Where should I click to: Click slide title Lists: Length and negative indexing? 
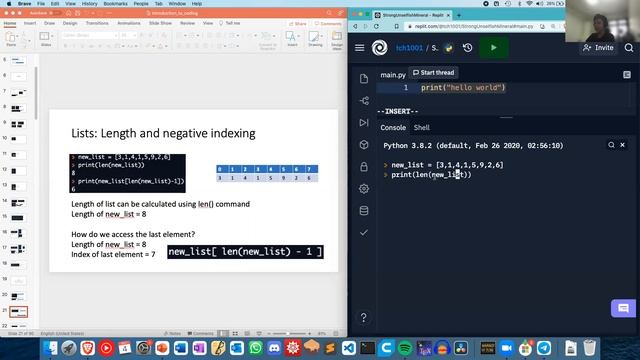163,133
